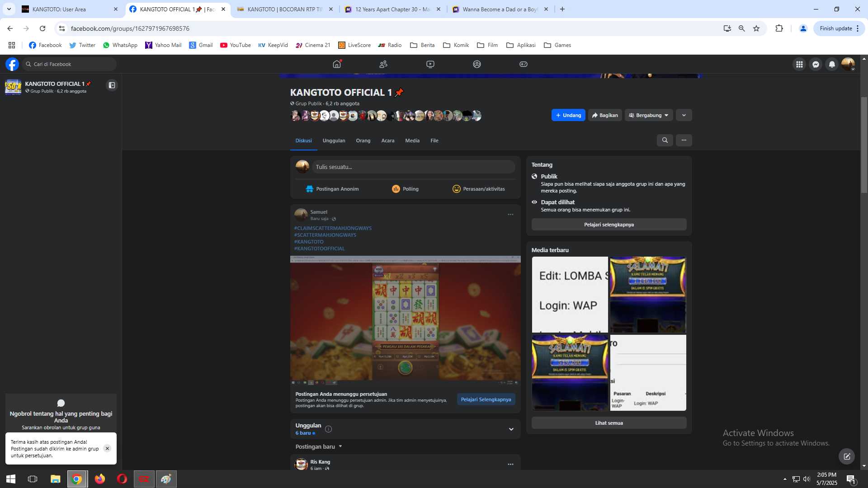This screenshot has height=488, width=868.
Task: Switch to Orang tab
Action: [363, 141]
